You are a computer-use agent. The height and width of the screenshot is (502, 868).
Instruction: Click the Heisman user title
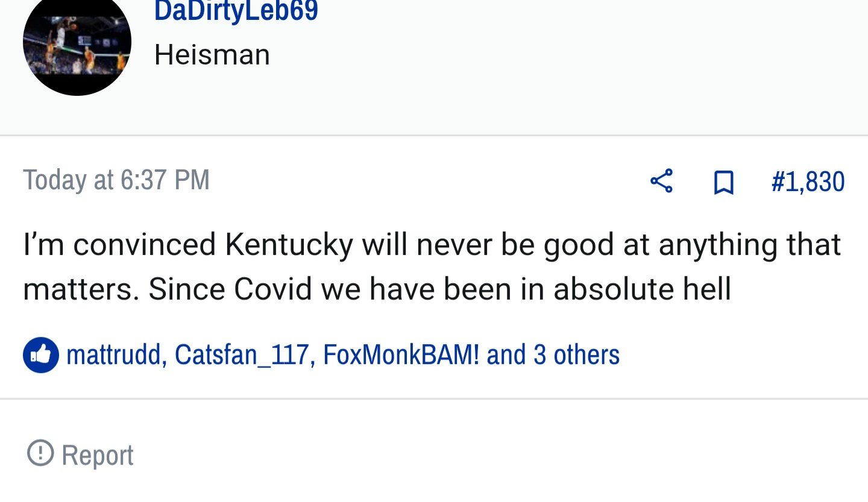tap(212, 55)
